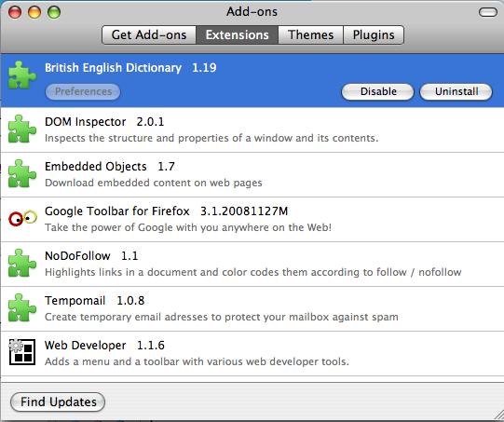Image resolution: width=504 pixels, height=422 pixels.
Task: Open the Themes tab
Action: coord(311,35)
